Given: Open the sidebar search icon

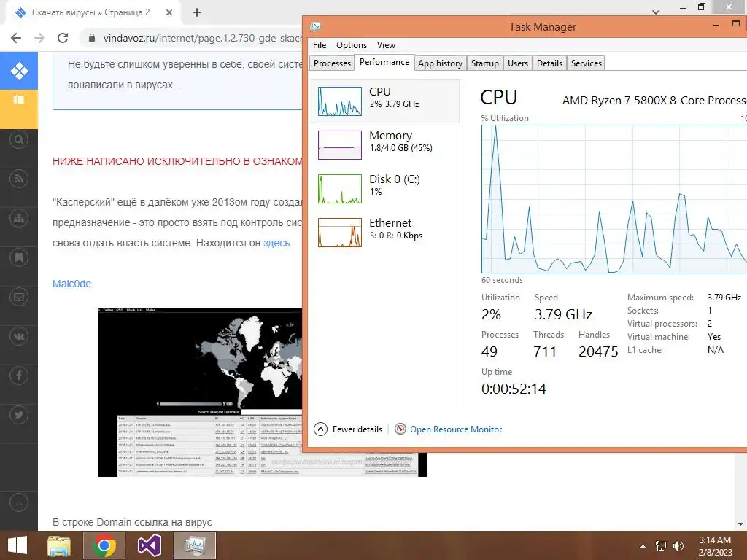Looking at the screenshot, I should click(19, 139).
